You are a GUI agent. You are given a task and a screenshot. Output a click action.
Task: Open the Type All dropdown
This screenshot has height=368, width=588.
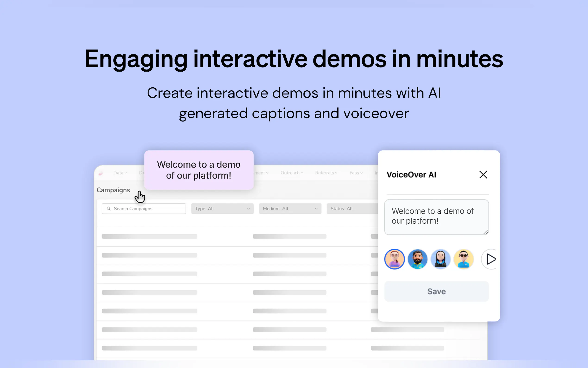tap(222, 209)
